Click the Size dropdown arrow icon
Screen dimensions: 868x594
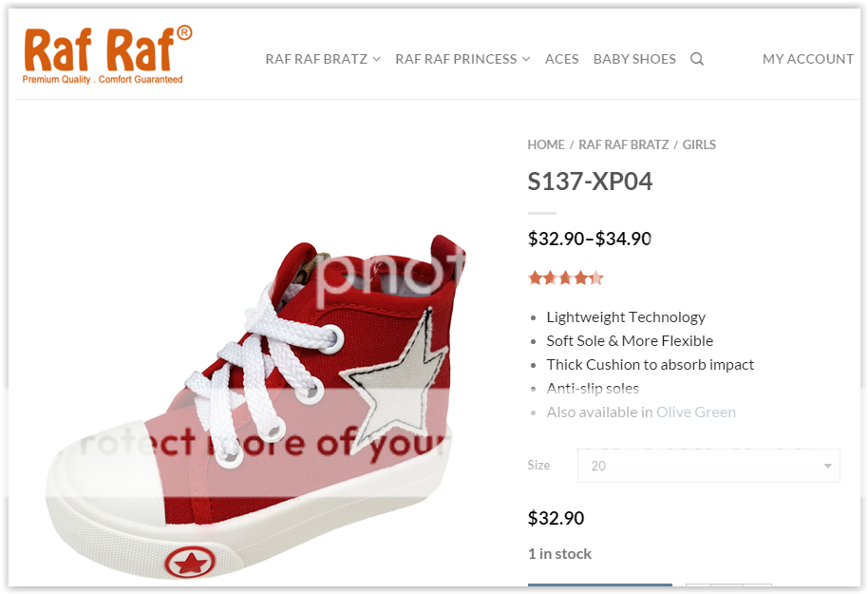tap(827, 467)
